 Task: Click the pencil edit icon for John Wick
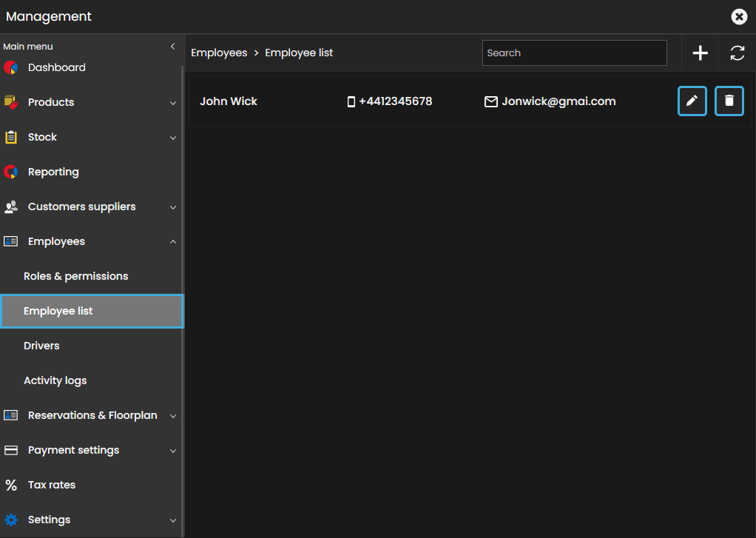click(x=692, y=101)
